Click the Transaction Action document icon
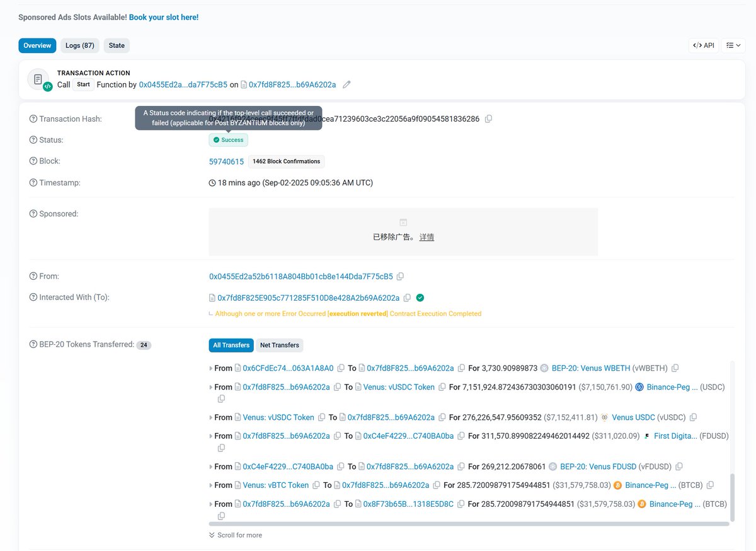Image resolution: width=756 pixels, height=551 pixels. pyautogui.click(x=38, y=79)
